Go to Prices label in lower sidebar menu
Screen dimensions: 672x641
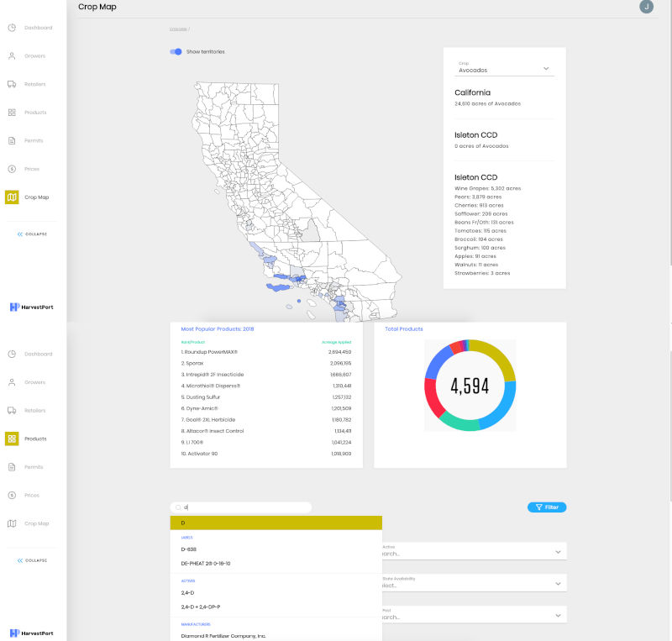click(32, 495)
